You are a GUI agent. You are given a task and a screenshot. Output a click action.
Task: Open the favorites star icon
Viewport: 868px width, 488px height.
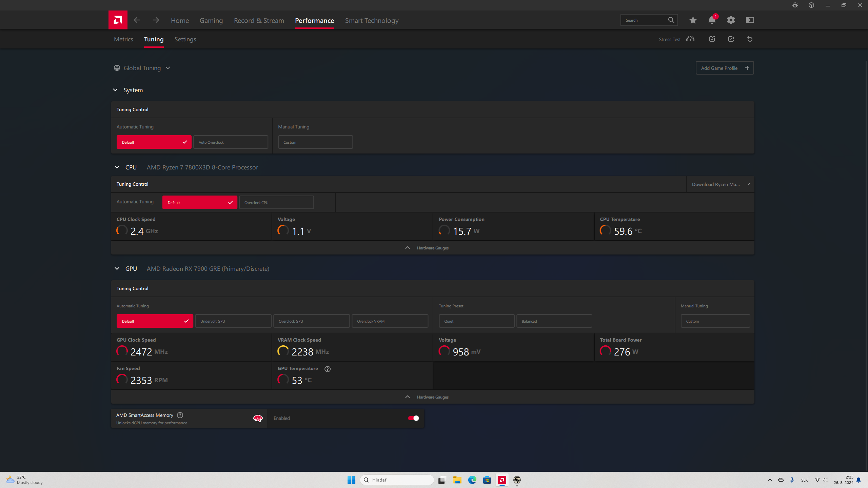(693, 20)
